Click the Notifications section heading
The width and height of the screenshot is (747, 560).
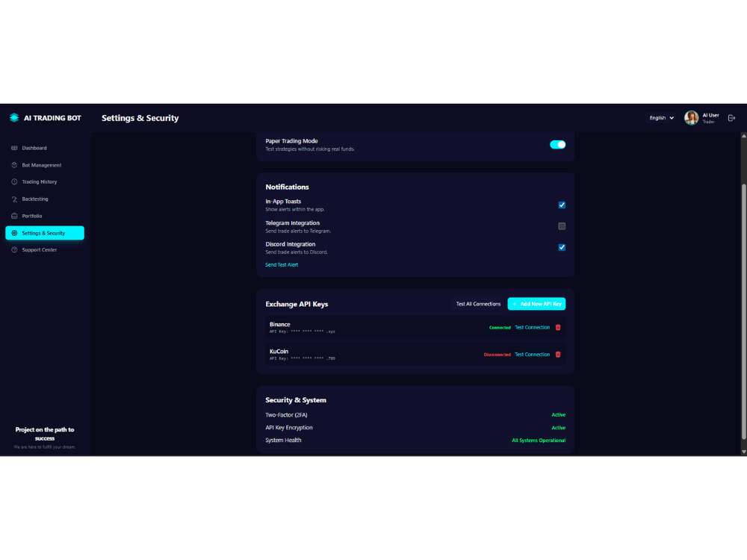(x=288, y=187)
